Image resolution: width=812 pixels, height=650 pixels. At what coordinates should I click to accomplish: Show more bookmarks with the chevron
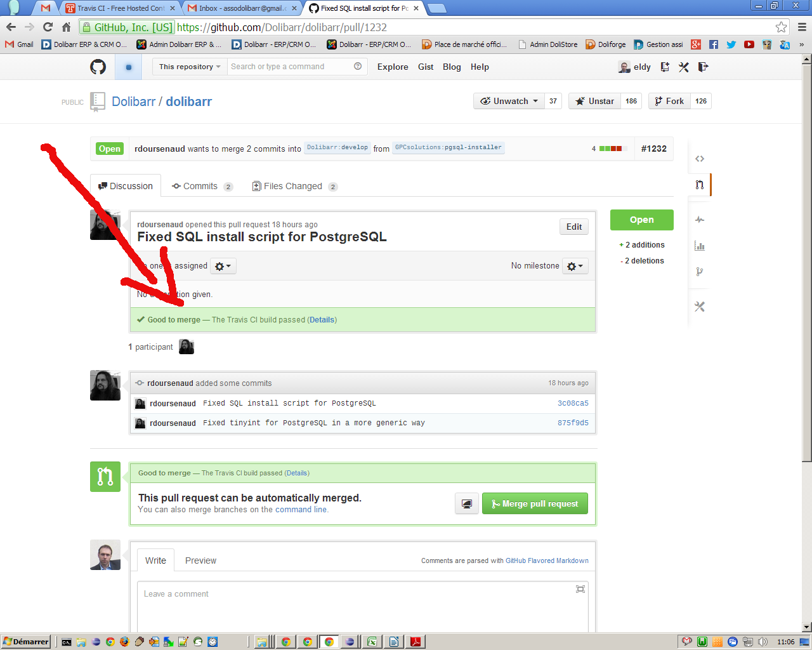(x=801, y=44)
